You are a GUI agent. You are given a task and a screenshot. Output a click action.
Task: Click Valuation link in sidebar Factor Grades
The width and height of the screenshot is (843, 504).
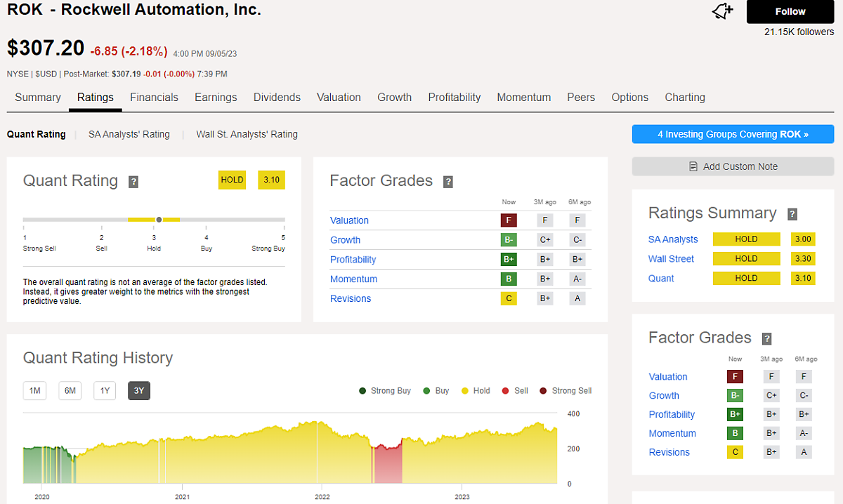pyautogui.click(x=668, y=377)
